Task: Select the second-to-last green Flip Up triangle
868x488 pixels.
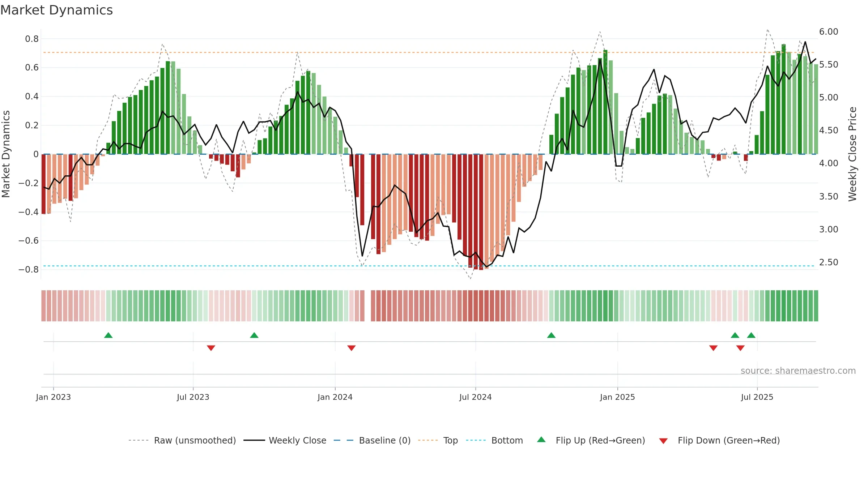Action: point(735,335)
